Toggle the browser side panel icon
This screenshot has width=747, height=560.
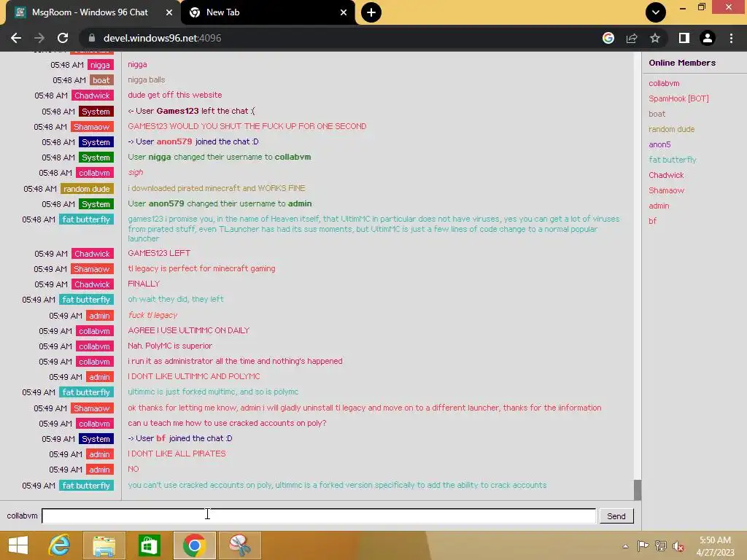click(x=684, y=38)
